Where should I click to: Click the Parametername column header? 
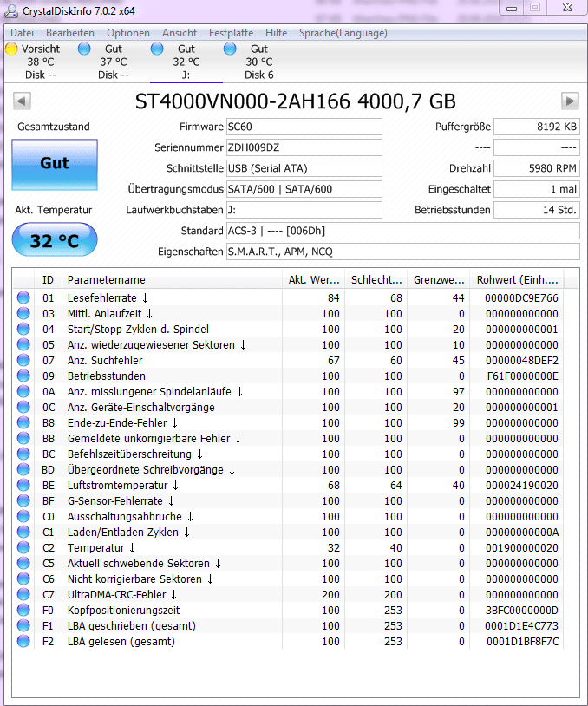coord(173,279)
